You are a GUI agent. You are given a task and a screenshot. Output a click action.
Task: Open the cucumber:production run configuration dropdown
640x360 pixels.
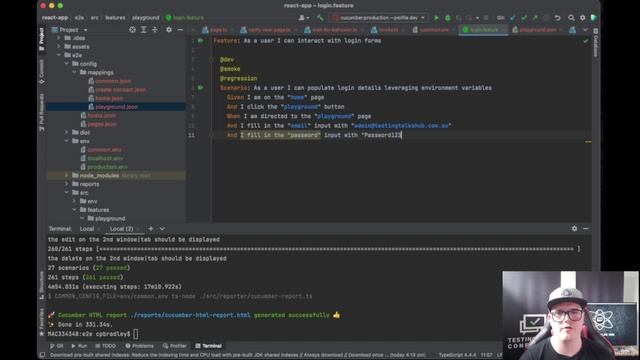pos(379,18)
